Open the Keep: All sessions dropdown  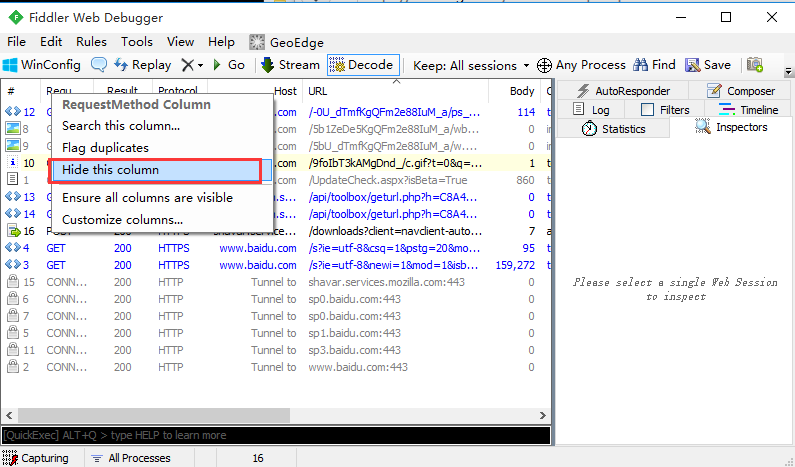coord(471,65)
